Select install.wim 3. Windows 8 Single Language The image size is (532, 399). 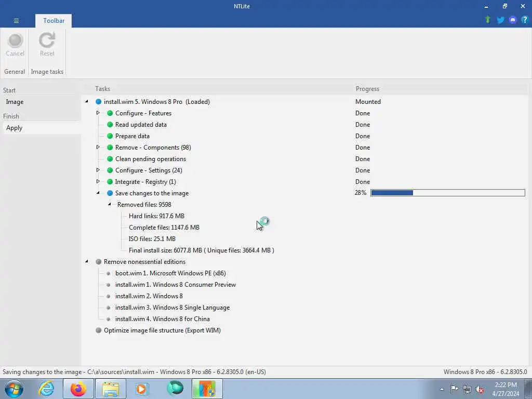172,308
